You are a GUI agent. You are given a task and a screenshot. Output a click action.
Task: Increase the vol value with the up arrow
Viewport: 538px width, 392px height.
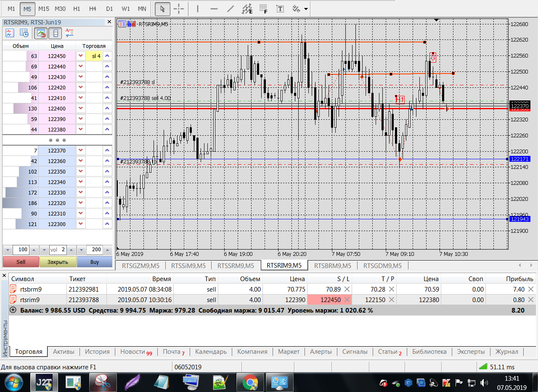pos(71,250)
